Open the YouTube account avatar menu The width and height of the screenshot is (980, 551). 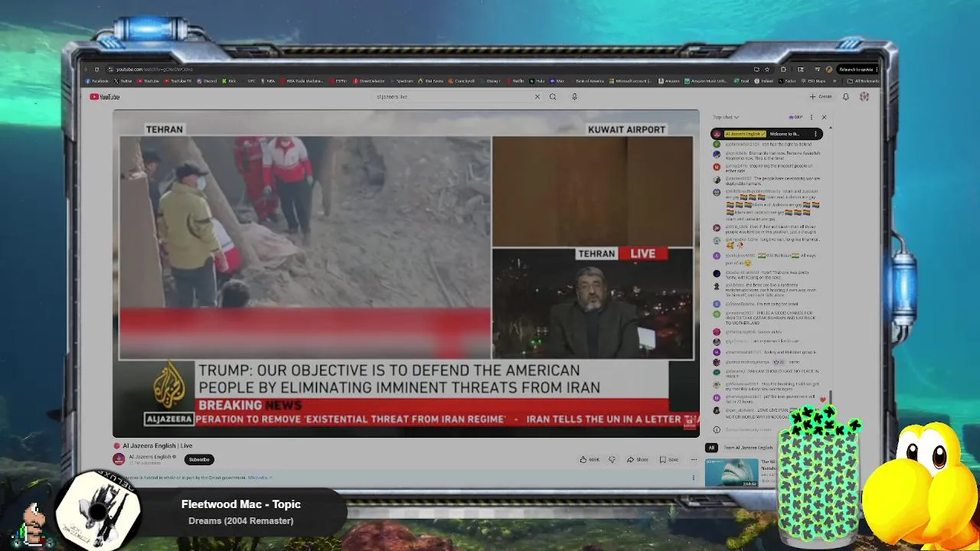pos(864,96)
